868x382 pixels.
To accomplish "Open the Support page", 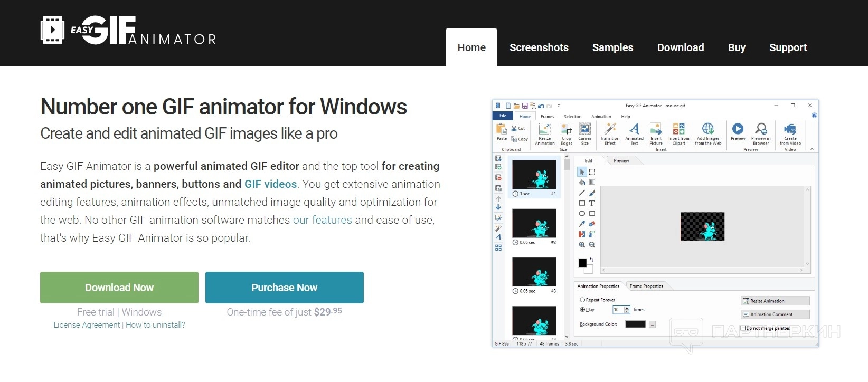I will pyautogui.click(x=788, y=47).
